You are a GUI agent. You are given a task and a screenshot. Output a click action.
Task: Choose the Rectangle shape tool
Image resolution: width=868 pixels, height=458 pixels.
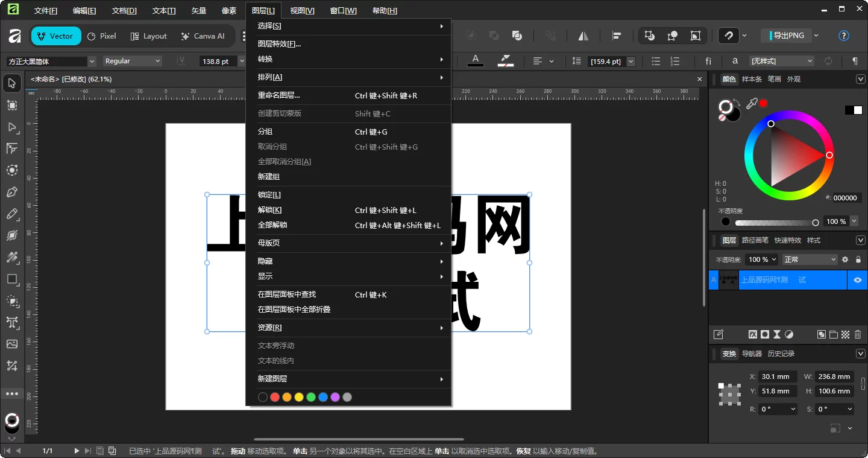[11, 279]
